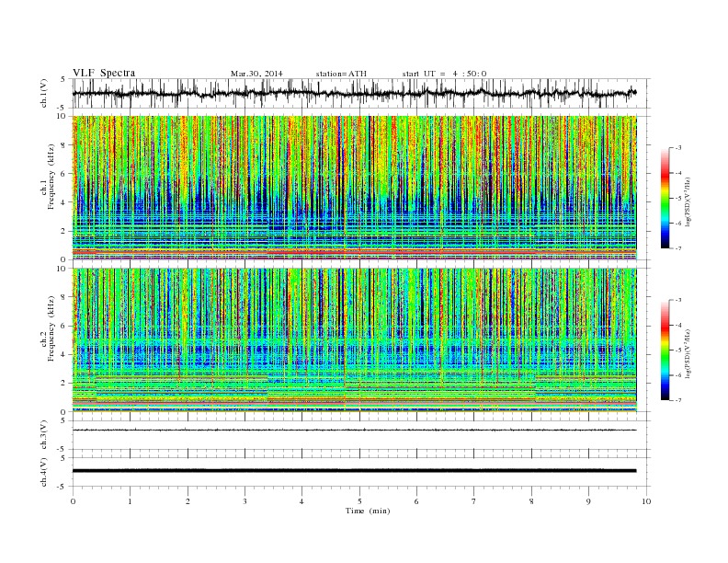728x563 pixels.
Task: Click the 'start UT = 4:50:0' label
Action: tap(444, 74)
